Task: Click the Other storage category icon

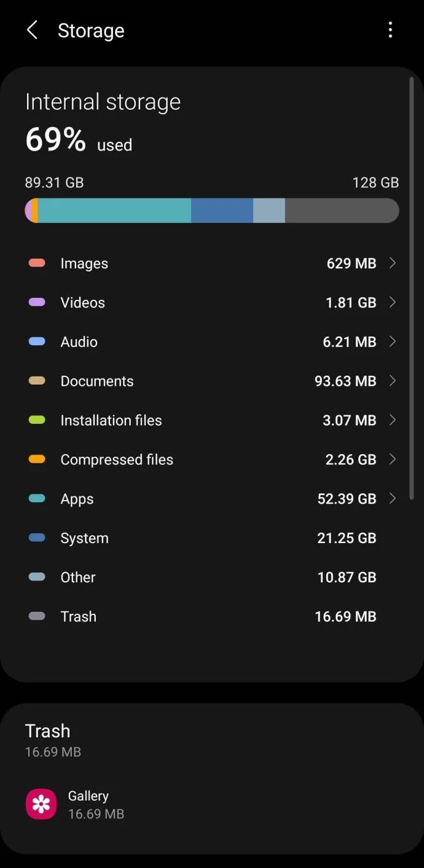Action: click(x=36, y=577)
